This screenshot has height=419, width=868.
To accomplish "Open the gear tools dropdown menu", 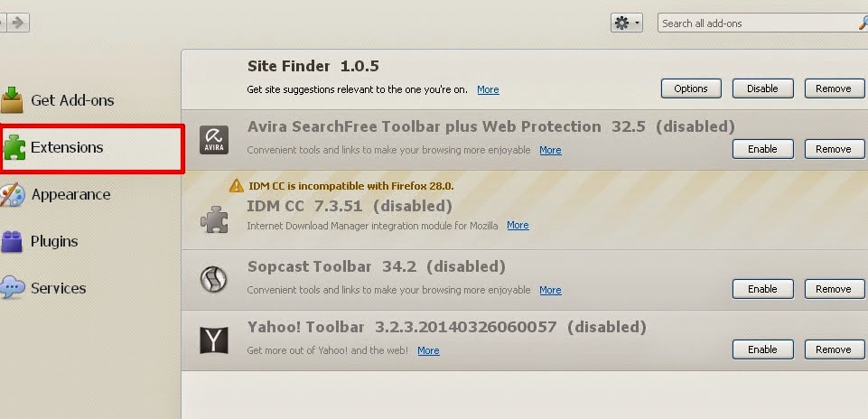I will [626, 23].
